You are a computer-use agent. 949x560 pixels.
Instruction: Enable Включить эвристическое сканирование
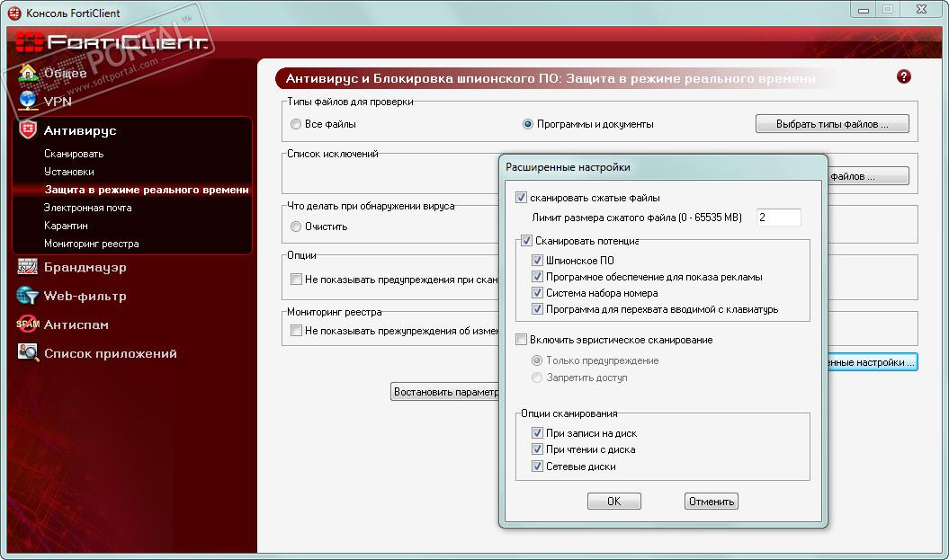point(521,339)
